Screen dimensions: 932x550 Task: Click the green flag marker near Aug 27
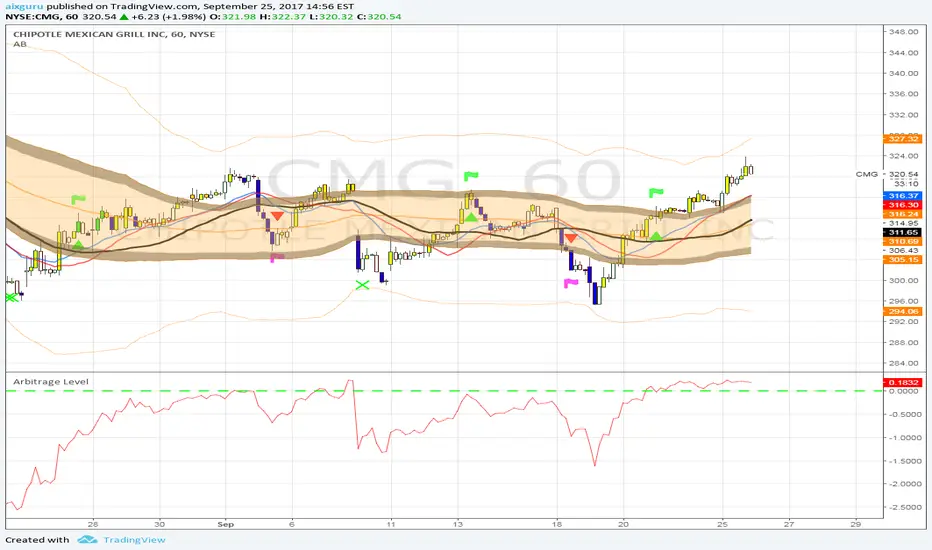(x=78, y=200)
